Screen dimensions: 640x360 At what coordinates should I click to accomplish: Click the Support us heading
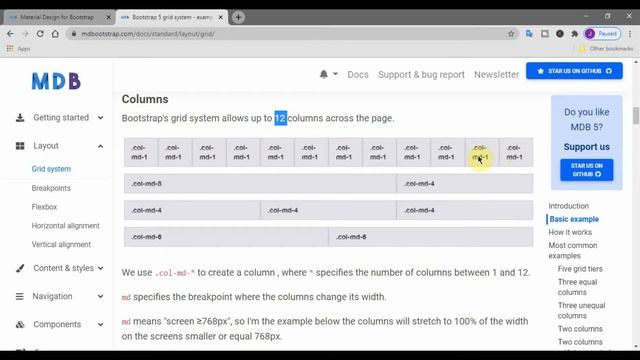(x=587, y=147)
